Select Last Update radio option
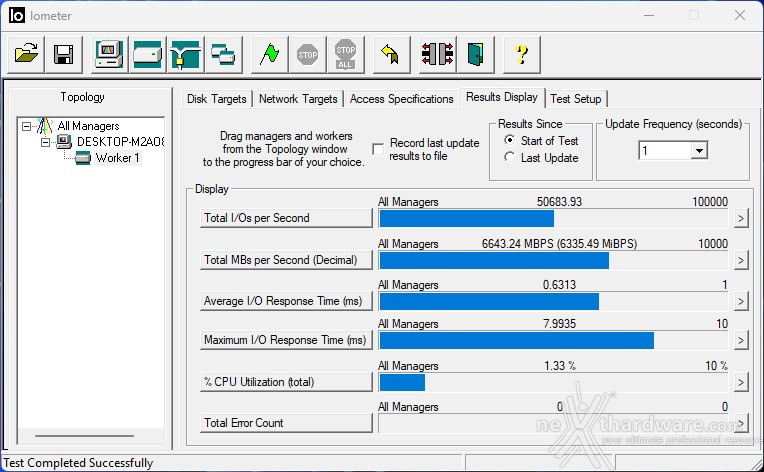Screen dimensions: 764x472 509,157
